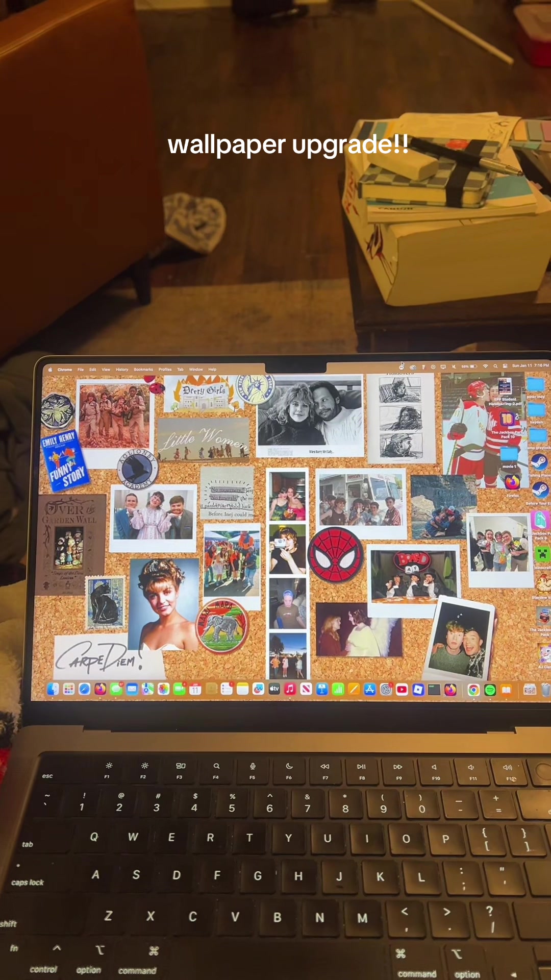Open the Wi-Fi menu bar icon
The height and width of the screenshot is (980, 551).
(486, 366)
